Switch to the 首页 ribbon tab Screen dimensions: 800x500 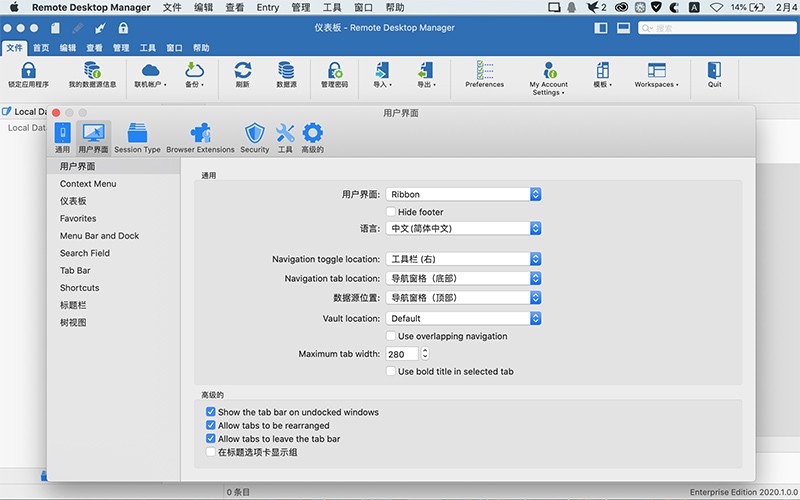click(41, 47)
